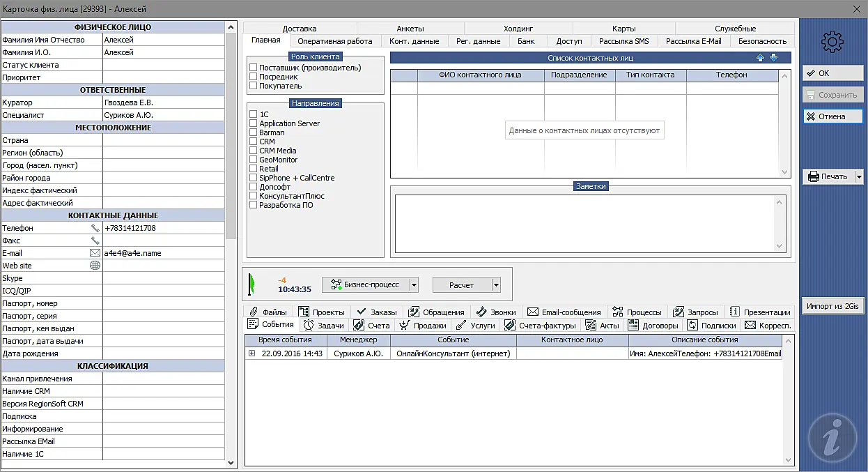Click the phone icon next to Телефон
This screenshot has width=868, height=472.
tap(95, 228)
